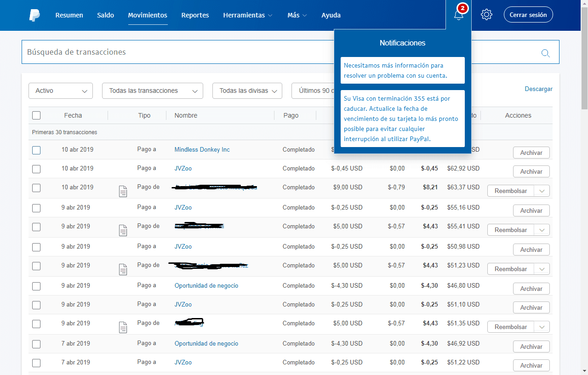This screenshot has height=375, width=588.
Task: Open document icon for $55,41 balance row
Action: [123, 230]
